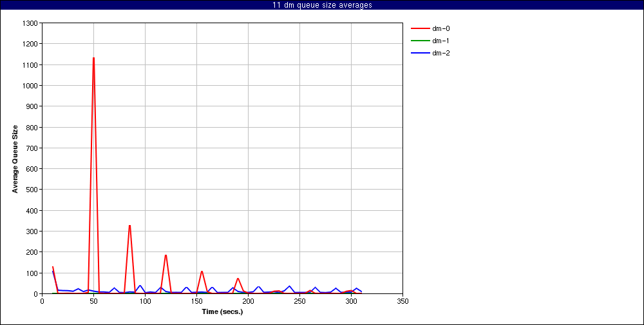Select the dm-2 legend label
The image size is (644, 325).
[442, 53]
